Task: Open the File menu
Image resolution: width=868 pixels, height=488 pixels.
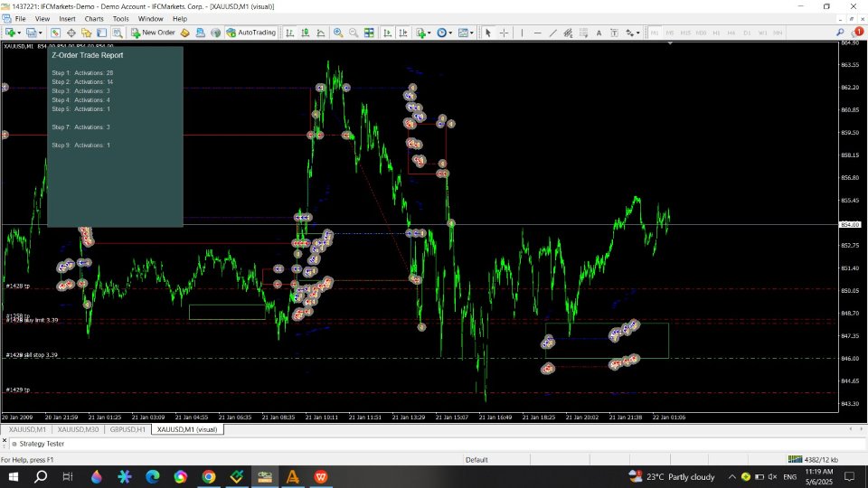Action: point(21,19)
